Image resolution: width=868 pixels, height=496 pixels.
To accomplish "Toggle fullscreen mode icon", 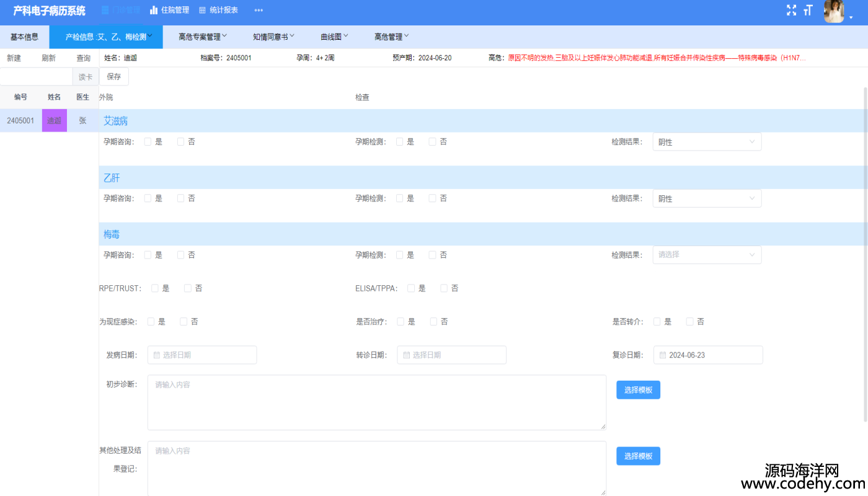I will (x=791, y=10).
